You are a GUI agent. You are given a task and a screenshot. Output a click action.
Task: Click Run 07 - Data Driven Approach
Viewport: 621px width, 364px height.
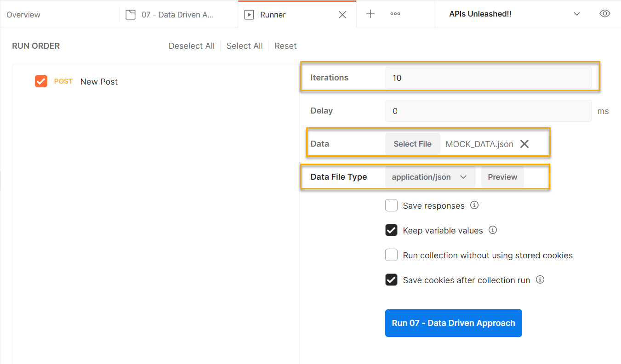click(x=454, y=323)
